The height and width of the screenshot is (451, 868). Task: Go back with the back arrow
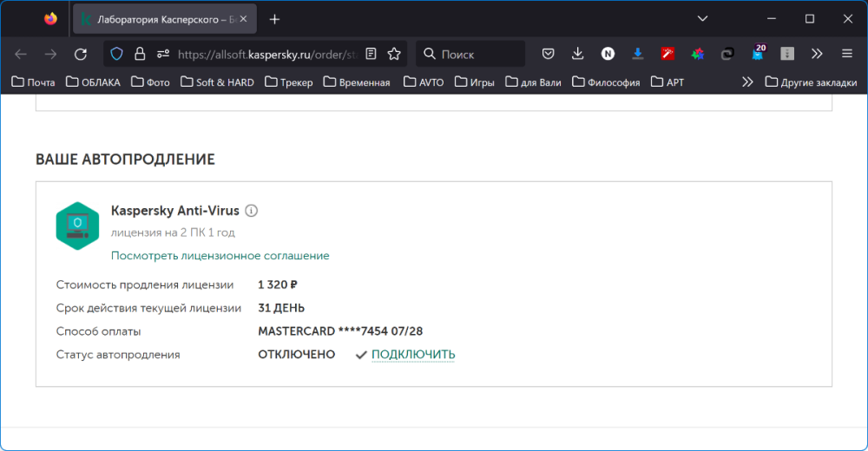pos(21,55)
